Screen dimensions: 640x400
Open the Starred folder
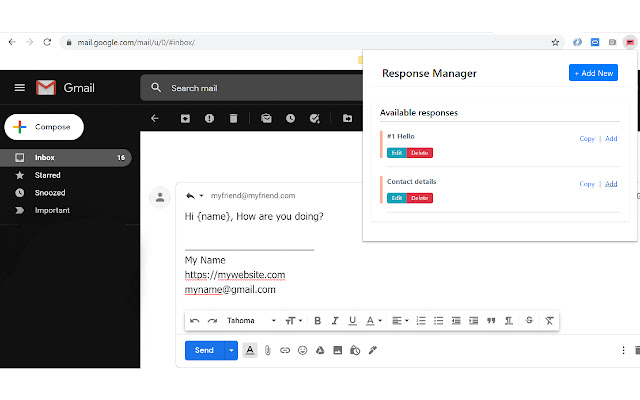pyautogui.click(x=48, y=175)
